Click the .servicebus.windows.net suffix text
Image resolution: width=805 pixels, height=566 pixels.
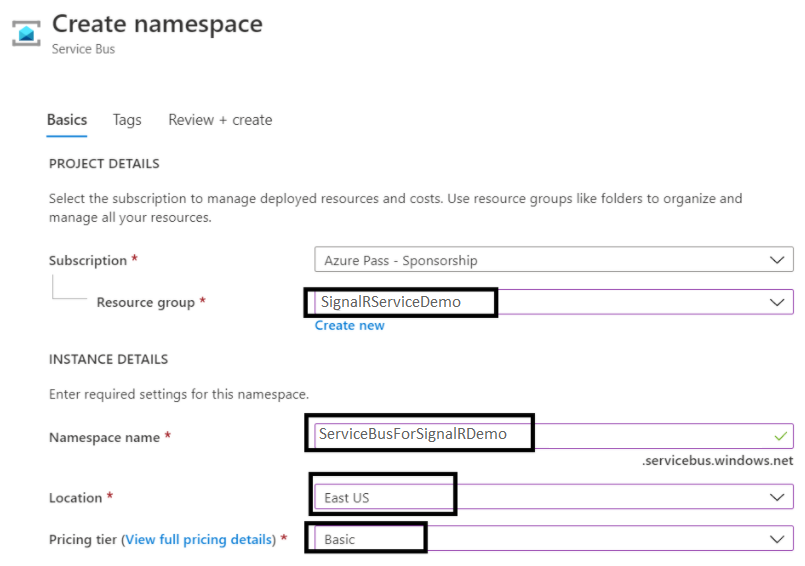coord(717,460)
